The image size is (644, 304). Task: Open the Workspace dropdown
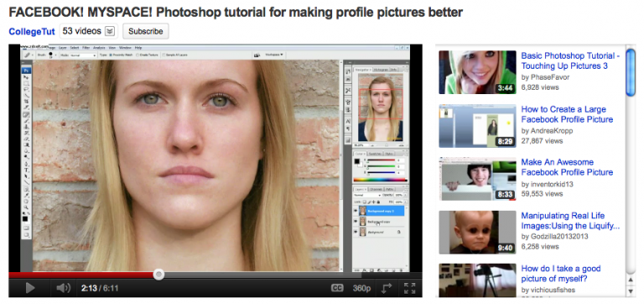[274, 55]
